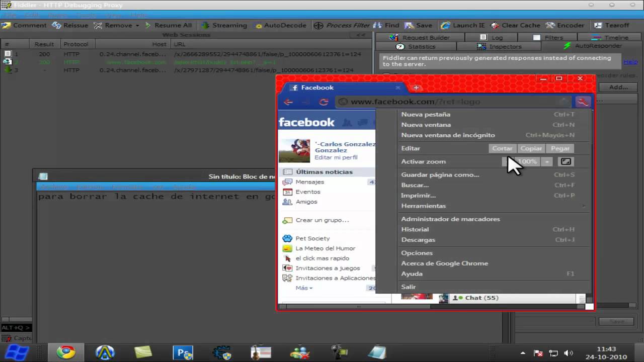This screenshot has height=362, width=644.
Task: Toggle Streaming mode in Fiddler
Action: tap(224, 25)
